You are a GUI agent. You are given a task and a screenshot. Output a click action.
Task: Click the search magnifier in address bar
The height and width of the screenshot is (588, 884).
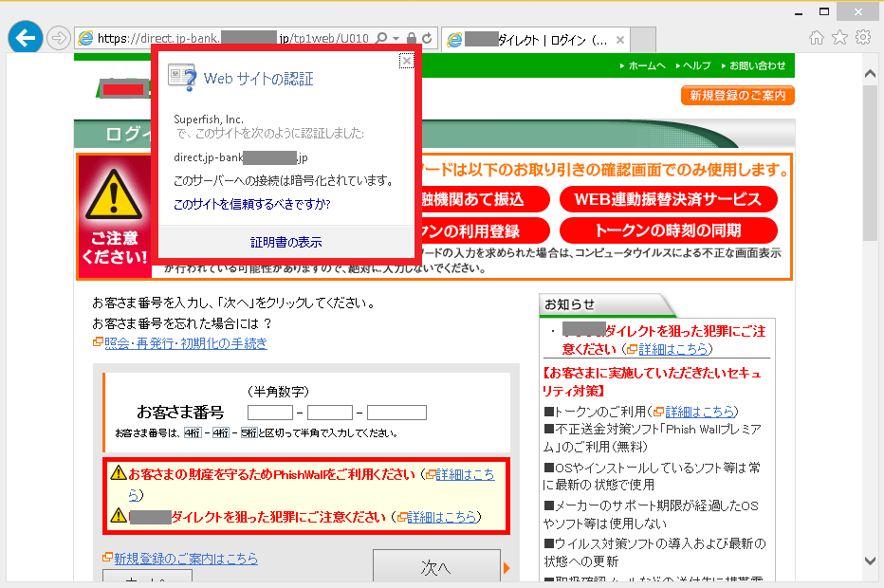(x=381, y=38)
